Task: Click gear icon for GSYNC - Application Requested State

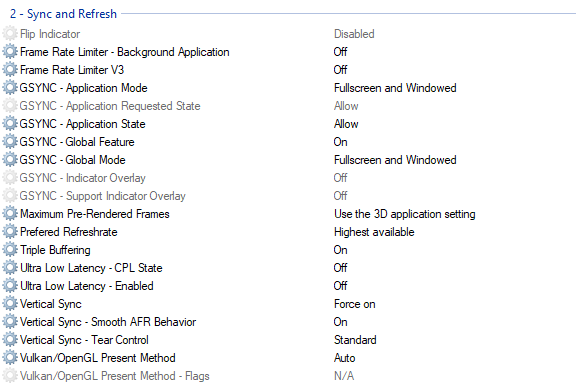Action: click(10, 106)
